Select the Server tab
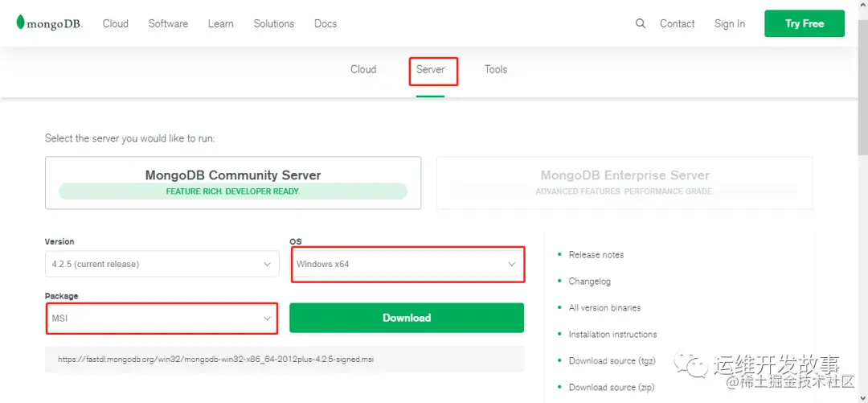Viewport: 868px width, 403px height. [x=430, y=69]
